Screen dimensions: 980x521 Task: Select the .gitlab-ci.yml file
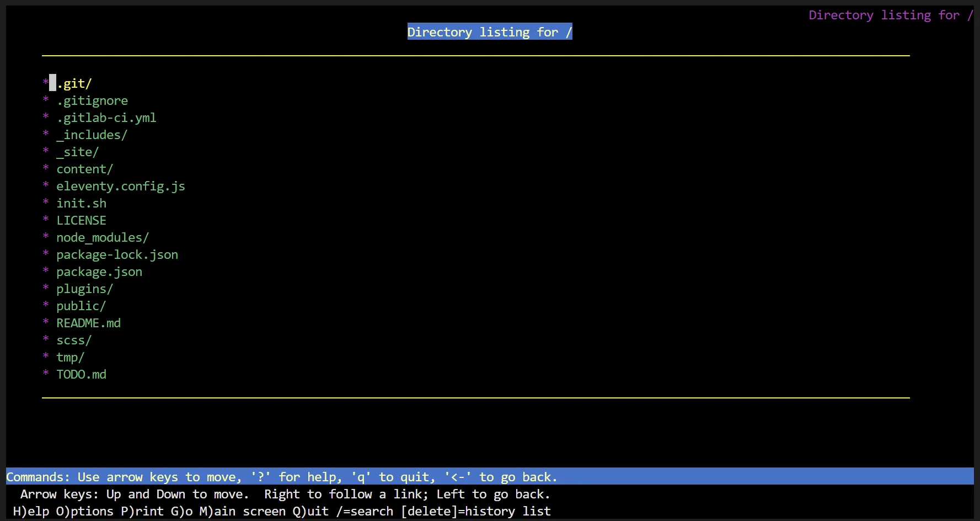click(x=106, y=118)
